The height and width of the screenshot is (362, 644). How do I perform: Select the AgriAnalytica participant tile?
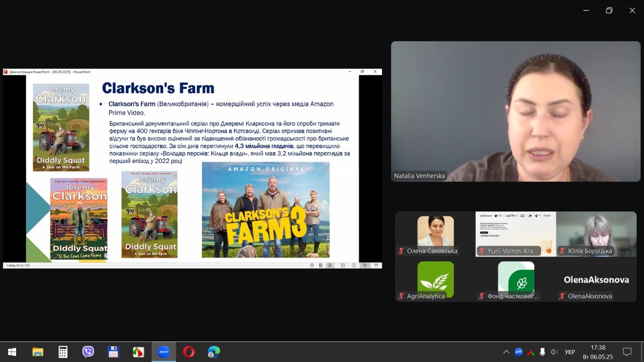pyautogui.click(x=435, y=279)
